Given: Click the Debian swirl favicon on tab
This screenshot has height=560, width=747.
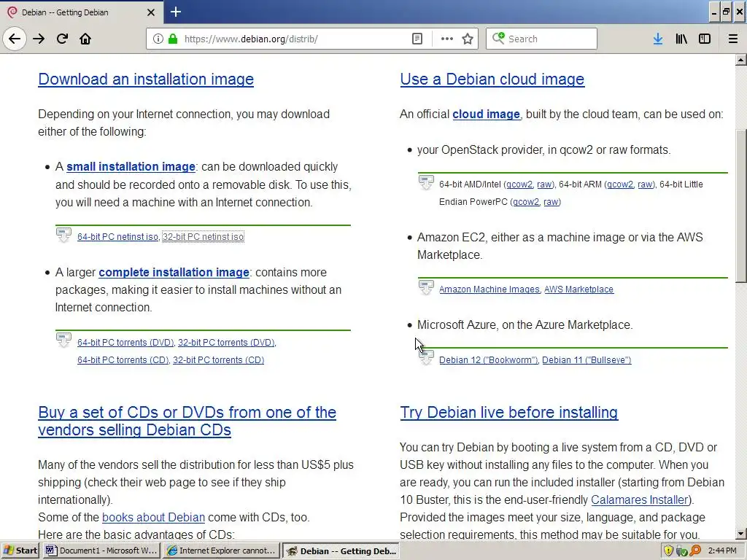Looking at the screenshot, I should (12, 12).
